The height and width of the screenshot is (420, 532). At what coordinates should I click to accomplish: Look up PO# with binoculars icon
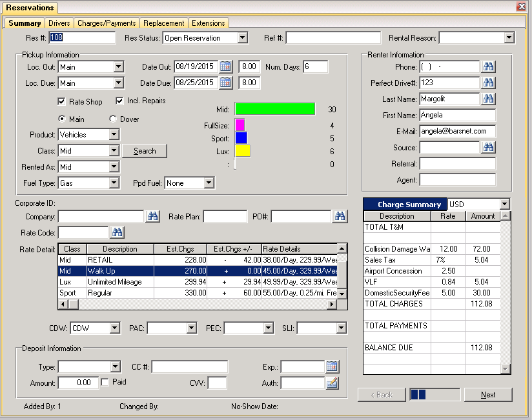coord(340,216)
